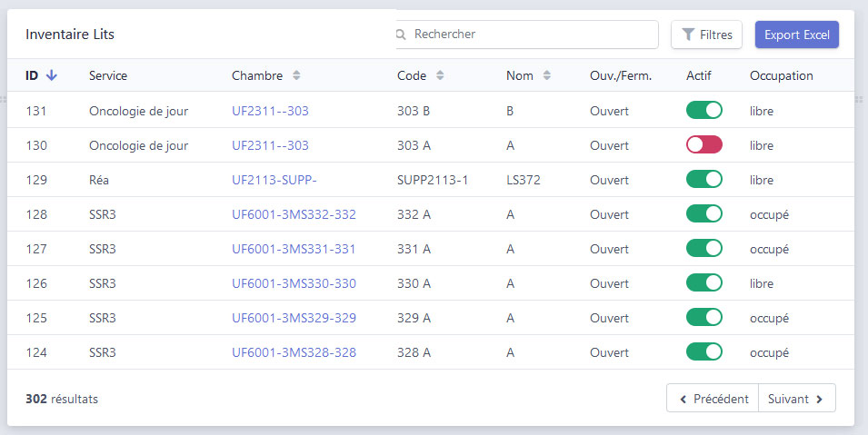The image size is (868, 435).
Task: Enable Actif switch for bed 130
Action: pos(704,145)
